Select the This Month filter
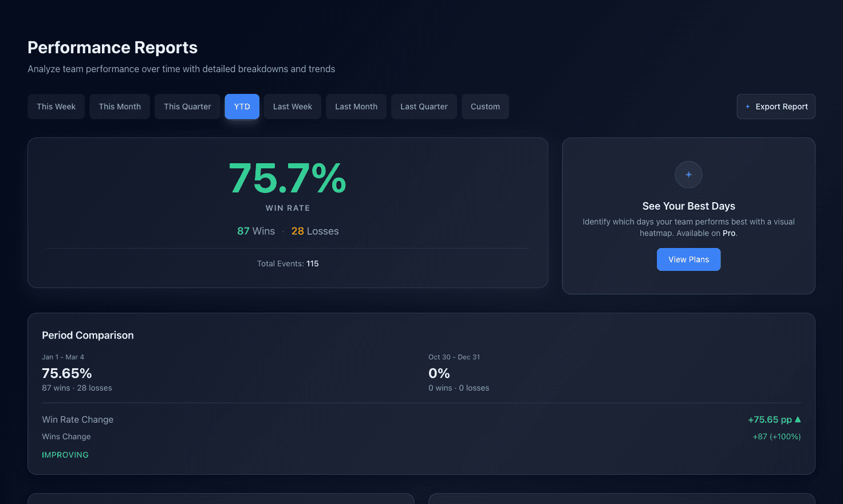Viewport: 843px width, 504px height. coord(119,107)
